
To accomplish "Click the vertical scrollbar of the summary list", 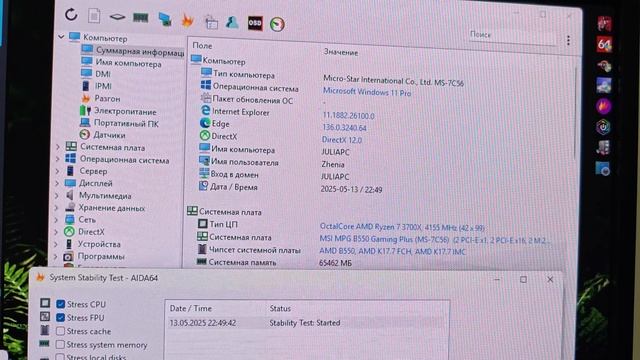I will pyautogui.click(x=576, y=112).
